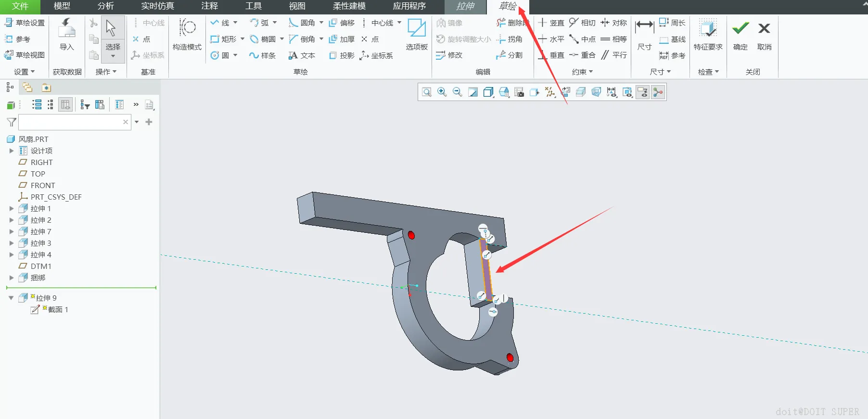The height and width of the screenshot is (419, 868).
Task: Toggle the tree filter funnel icon
Action: point(12,122)
